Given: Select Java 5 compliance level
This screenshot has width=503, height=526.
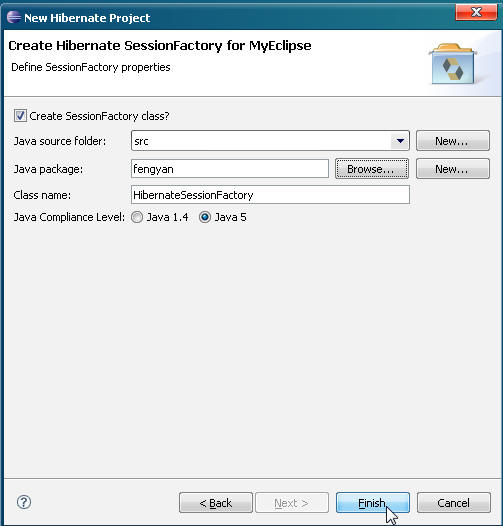Looking at the screenshot, I should pyautogui.click(x=205, y=217).
